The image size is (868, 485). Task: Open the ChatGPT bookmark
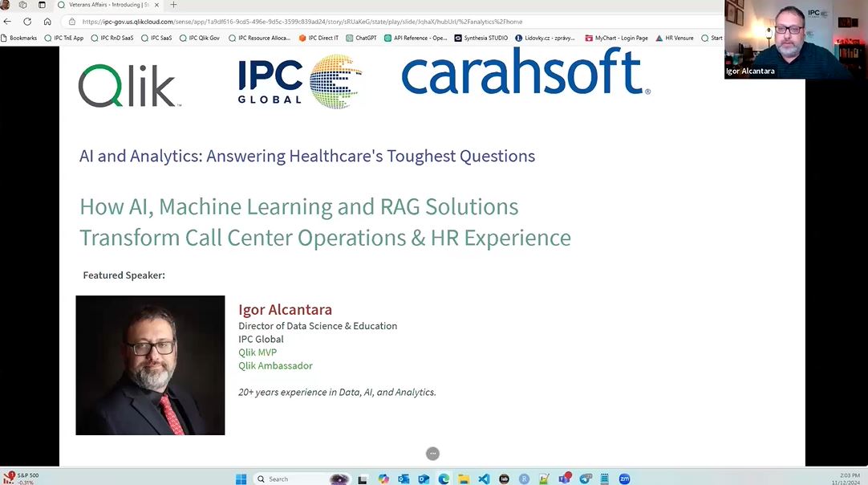[361, 38]
